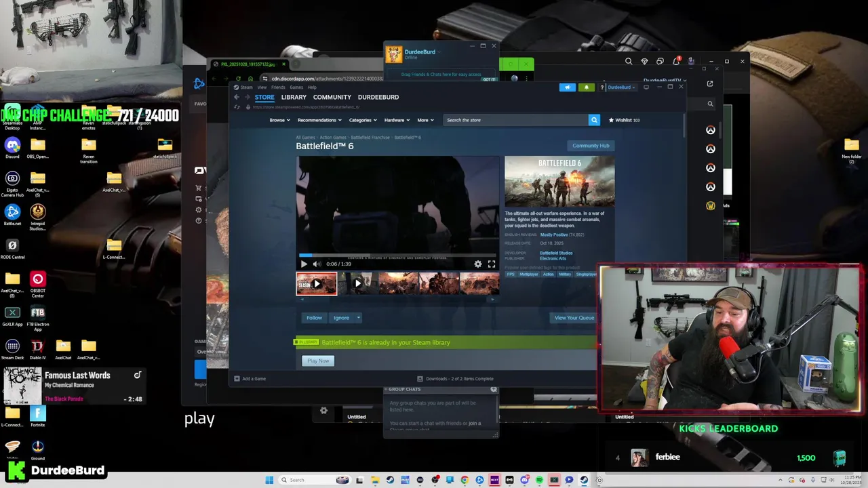Open Stream Deck desktop icon

[12, 349]
